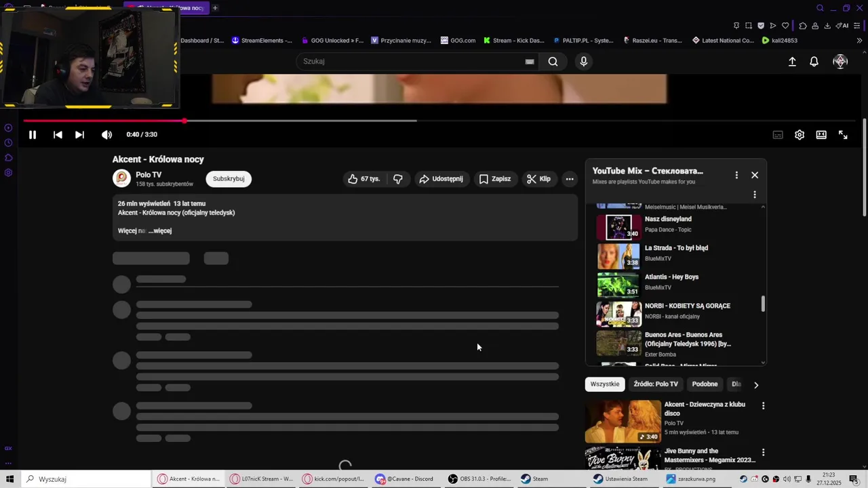Open YouTube upload/create button
Image resolution: width=868 pixels, height=488 pixels.
(x=792, y=62)
